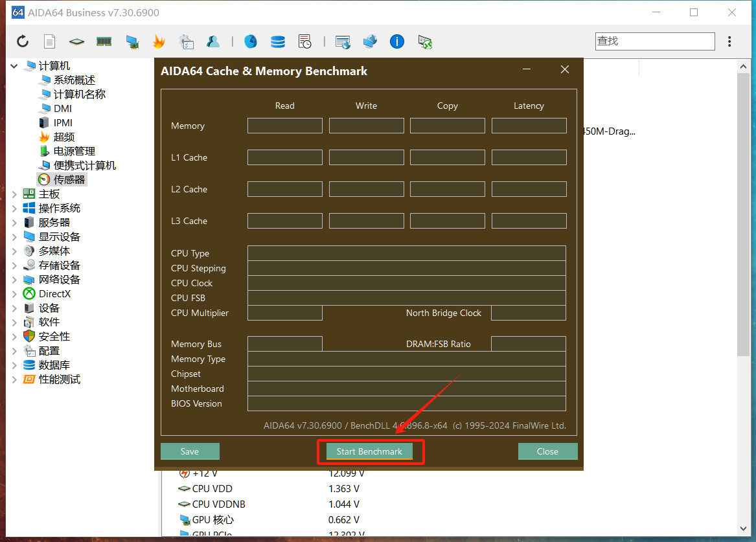Select 便携式计算机 in the tree
The image size is (756, 542).
pyautogui.click(x=84, y=165)
